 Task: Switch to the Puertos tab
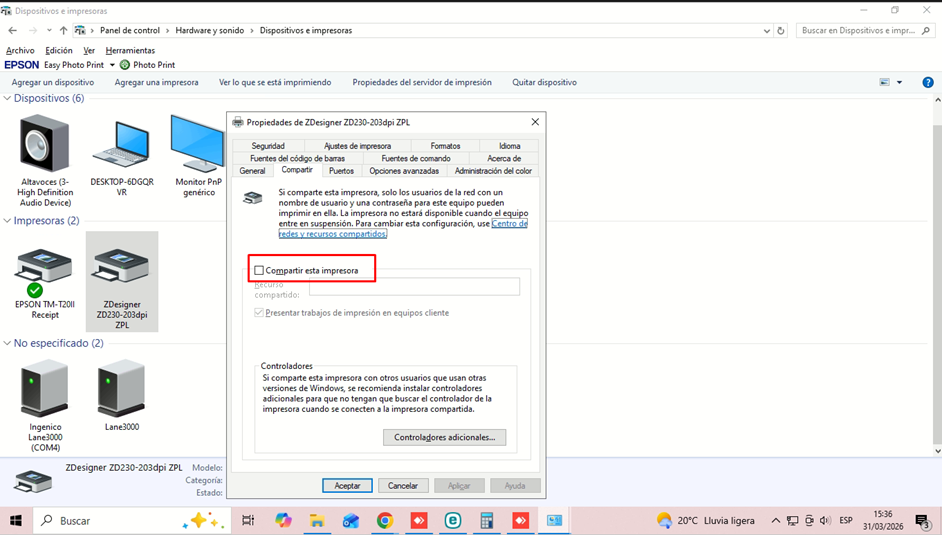pos(341,171)
